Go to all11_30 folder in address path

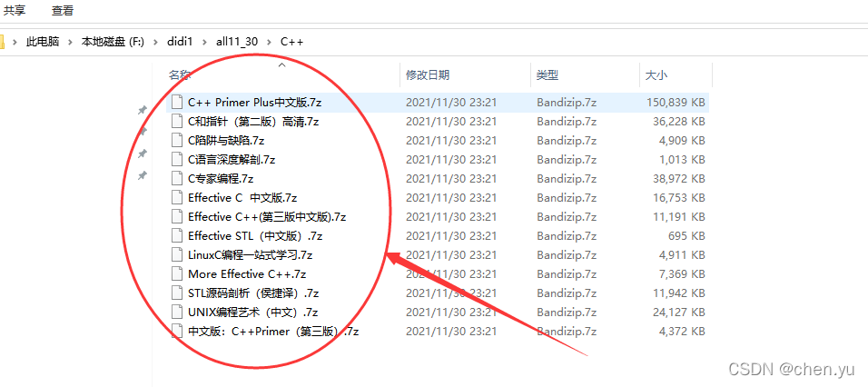click(238, 42)
